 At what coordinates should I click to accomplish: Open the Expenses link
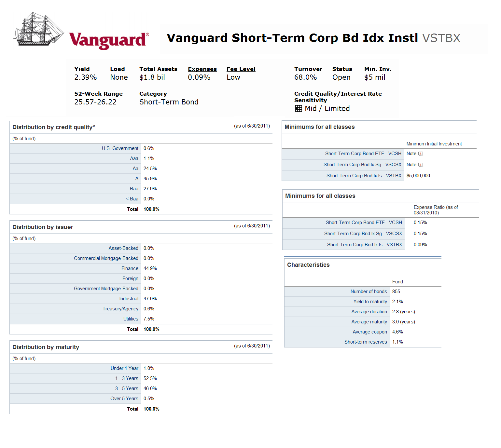(x=202, y=69)
